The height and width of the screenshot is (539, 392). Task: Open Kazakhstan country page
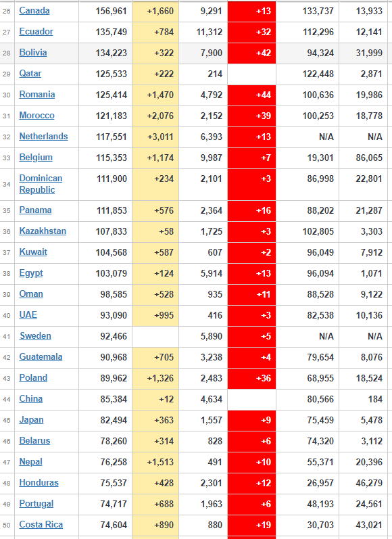click(x=43, y=231)
